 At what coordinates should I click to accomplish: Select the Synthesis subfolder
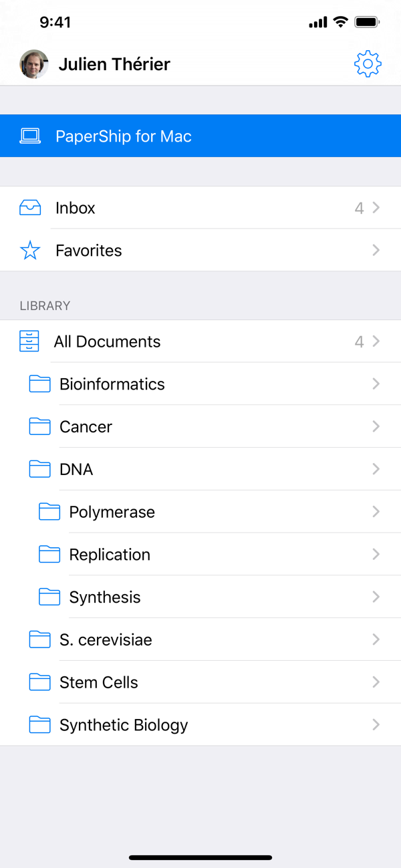click(x=105, y=597)
